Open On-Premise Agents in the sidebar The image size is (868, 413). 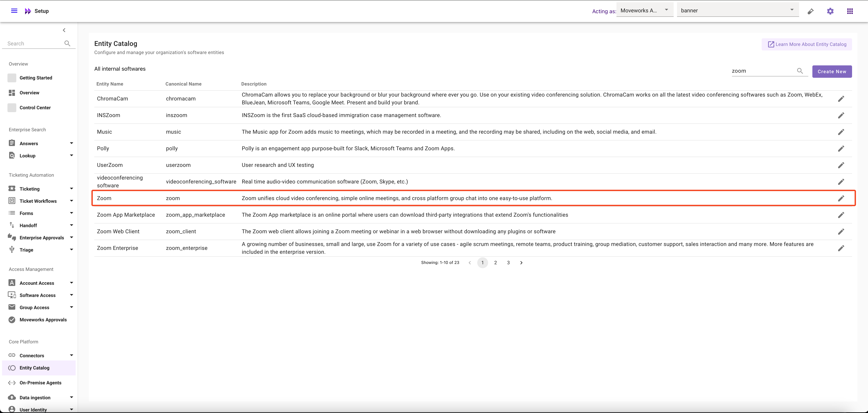pos(40,383)
